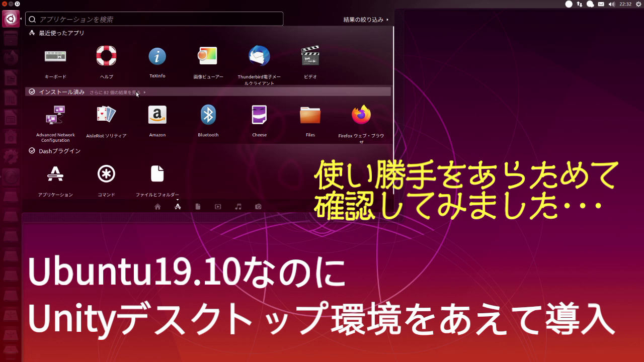Image resolution: width=644 pixels, height=362 pixels.
Task: Click the white circle indicator in top panel
Action: (569, 4)
